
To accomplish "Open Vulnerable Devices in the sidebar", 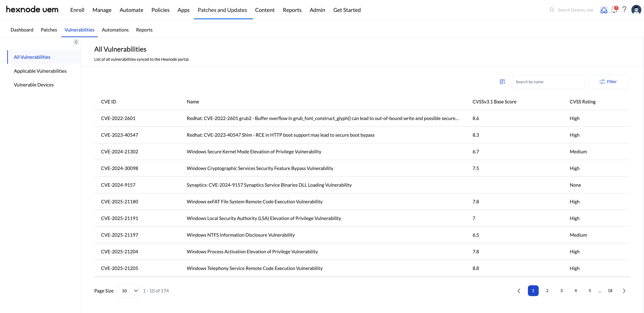I will click(x=34, y=85).
